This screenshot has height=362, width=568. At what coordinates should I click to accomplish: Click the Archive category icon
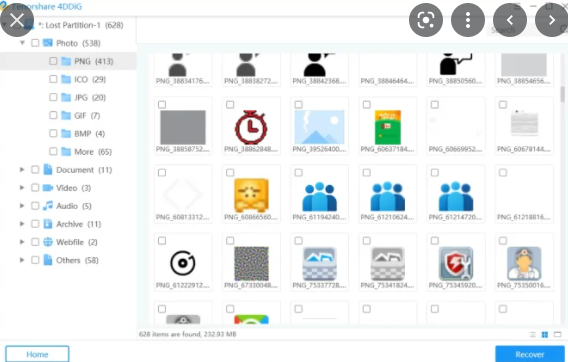pos(48,224)
